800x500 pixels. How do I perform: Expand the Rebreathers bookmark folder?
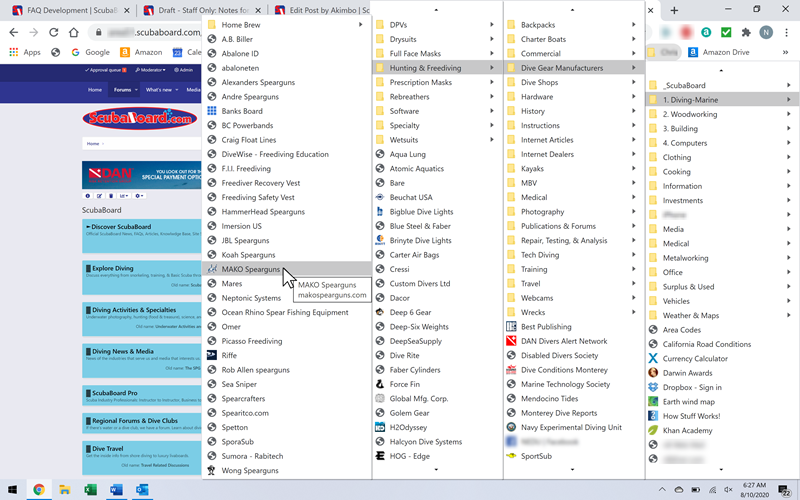coord(437,96)
